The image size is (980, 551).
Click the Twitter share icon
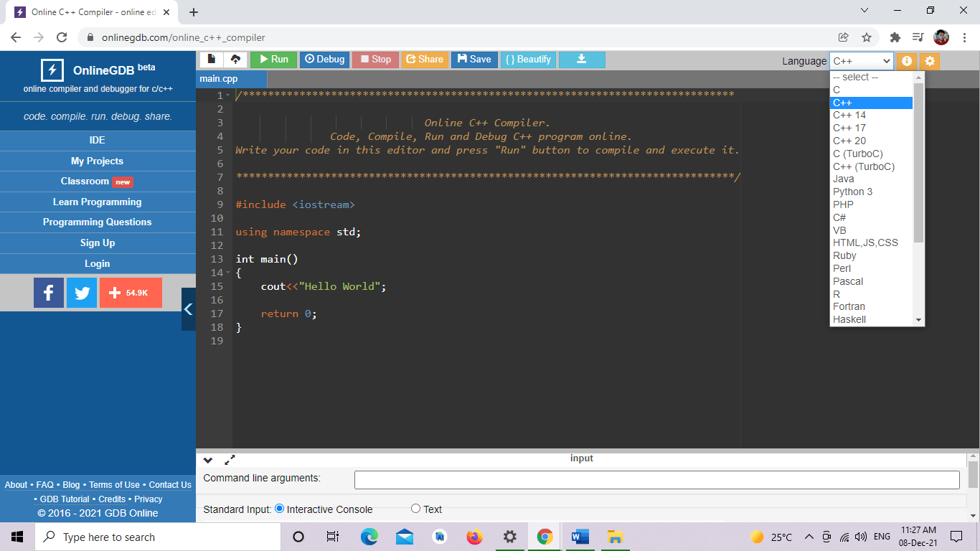[82, 293]
